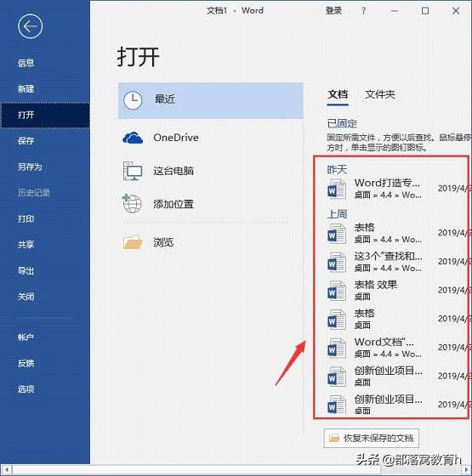Click the 登录 sign-in link
Screen dimensions: 472x476
(x=333, y=11)
